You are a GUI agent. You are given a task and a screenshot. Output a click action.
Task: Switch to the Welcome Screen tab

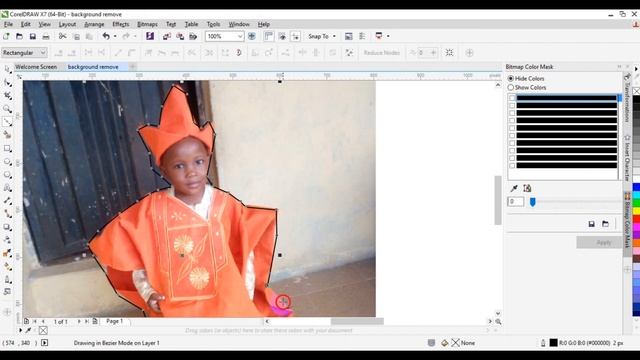coord(36,67)
